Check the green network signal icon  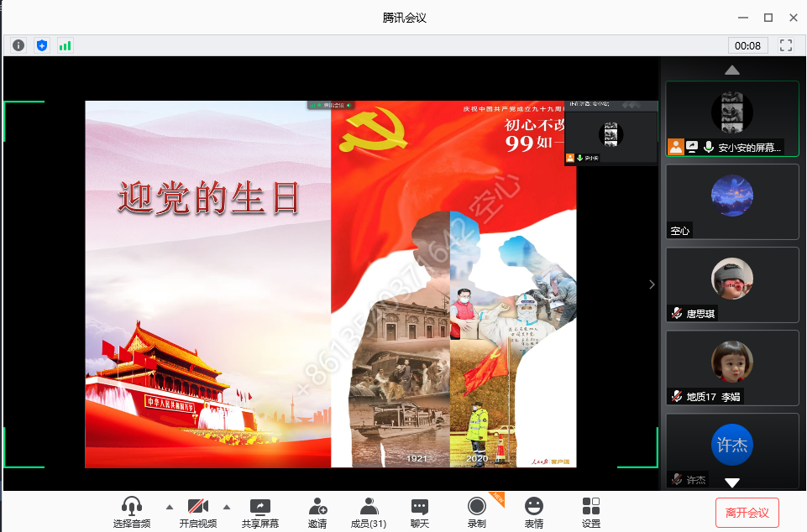click(65, 45)
